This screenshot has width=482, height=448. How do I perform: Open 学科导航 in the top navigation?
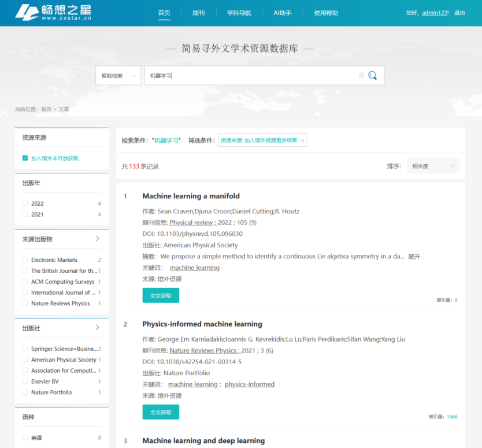coord(239,13)
